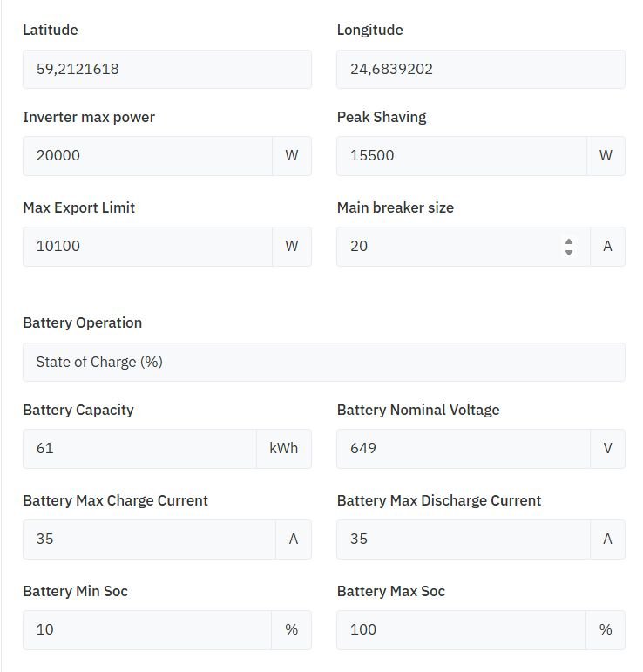643x672 pixels.
Task: Click the Battery Capacity field
Action: (140, 449)
